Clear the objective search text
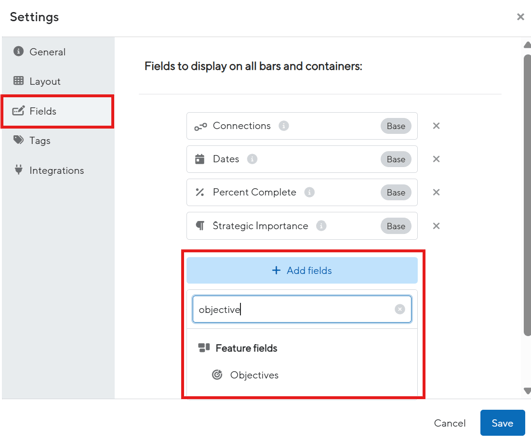 point(400,309)
